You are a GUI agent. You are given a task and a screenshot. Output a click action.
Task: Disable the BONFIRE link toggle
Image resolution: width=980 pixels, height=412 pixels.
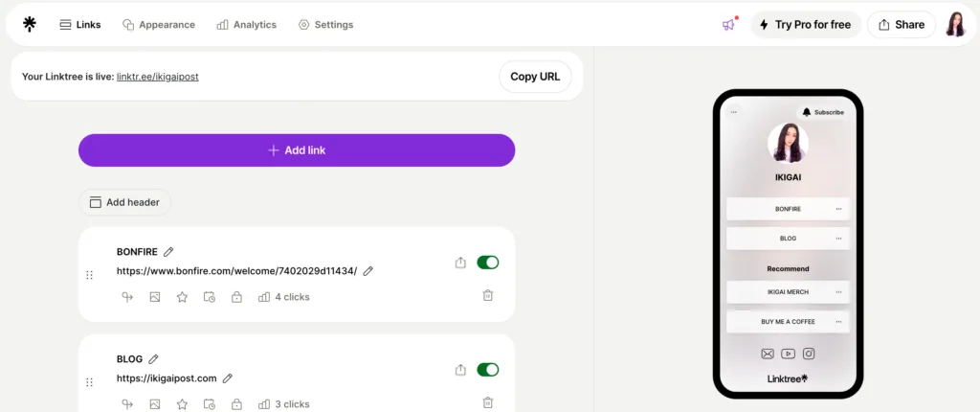click(487, 263)
